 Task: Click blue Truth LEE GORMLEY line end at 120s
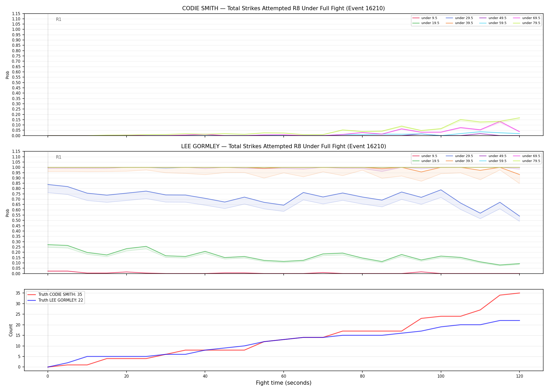(519, 320)
